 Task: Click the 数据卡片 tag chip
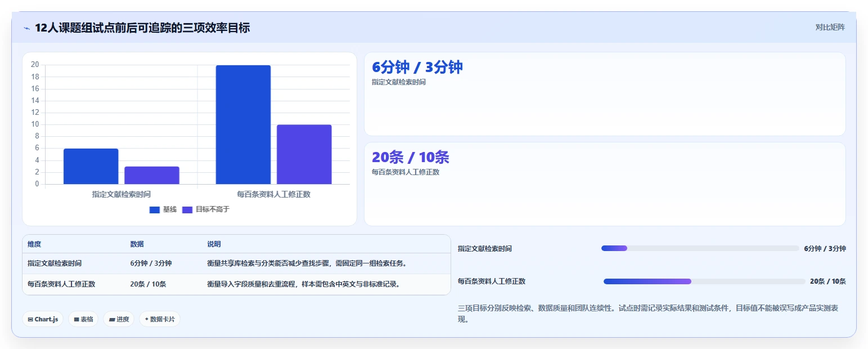point(160,319)
